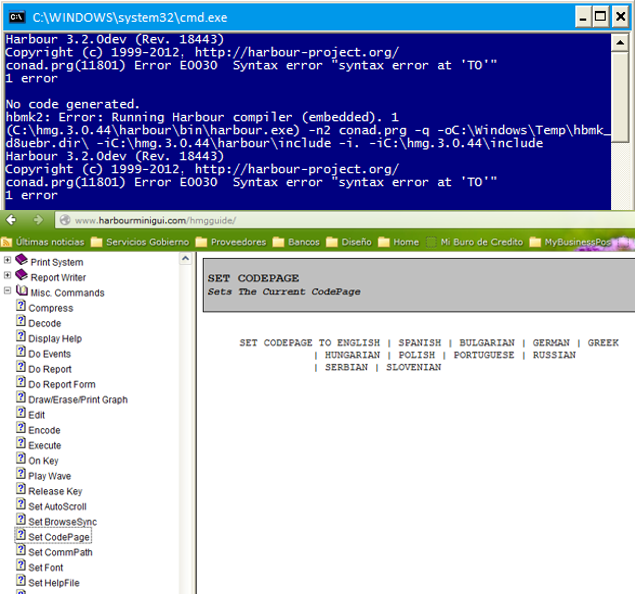635x594 pixels.
Task: Open the Proveedores bookmarks folder
Action: (x=231, y=242)
